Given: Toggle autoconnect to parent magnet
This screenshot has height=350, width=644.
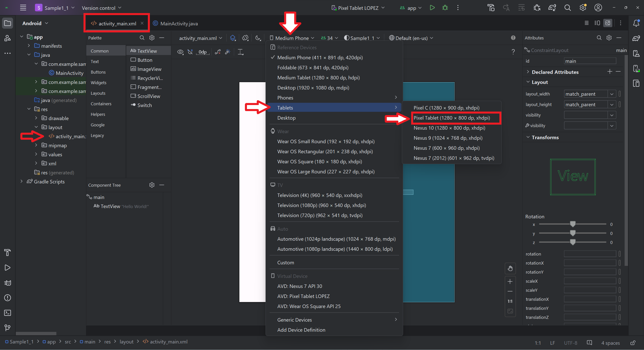Looking at the screenshot, I should (x=190, y=52).
